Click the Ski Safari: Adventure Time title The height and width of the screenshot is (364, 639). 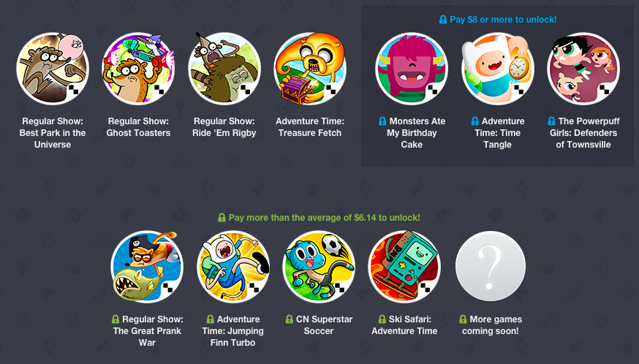pos(404,325)
